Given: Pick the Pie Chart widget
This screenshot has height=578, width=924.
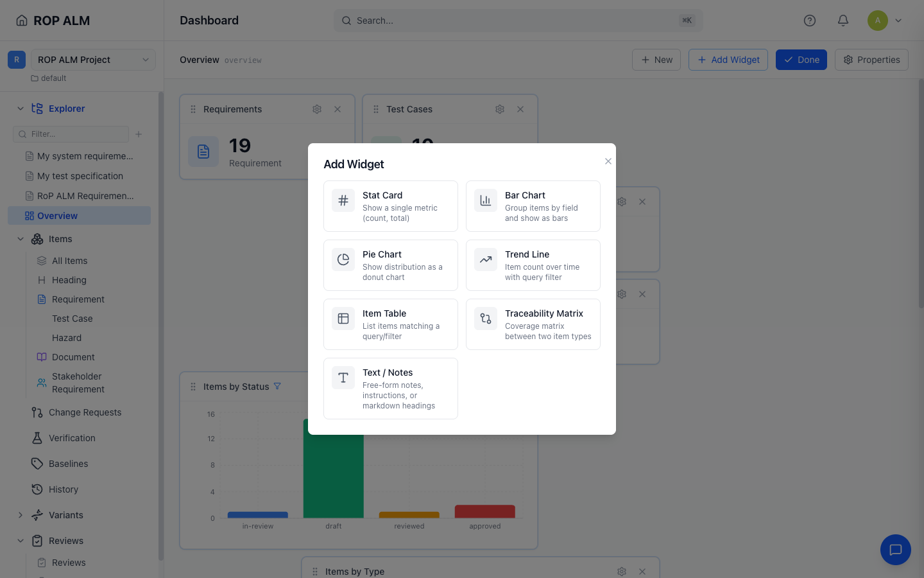Looking at the screenshot, I should pyautogui.click(x=391, y=265).
